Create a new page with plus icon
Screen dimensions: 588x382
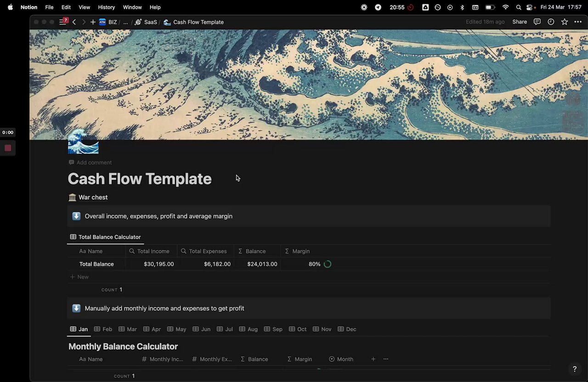[93, 22]
